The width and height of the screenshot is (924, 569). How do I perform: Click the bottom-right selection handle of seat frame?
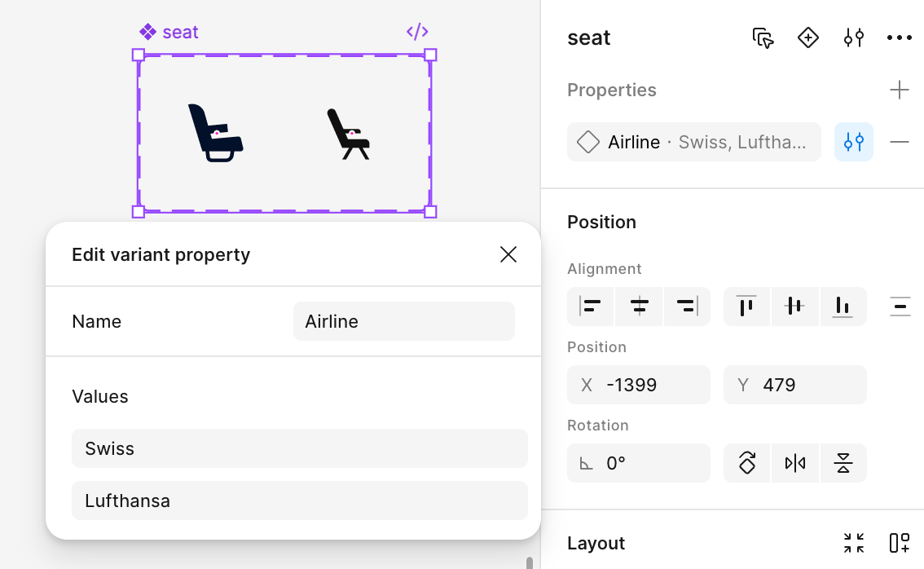(430, 212)
